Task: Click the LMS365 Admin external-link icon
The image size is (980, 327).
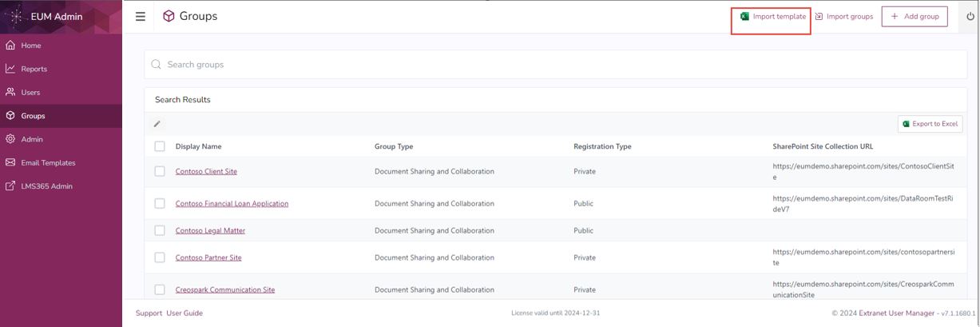Action: click(x=10, y=186)
